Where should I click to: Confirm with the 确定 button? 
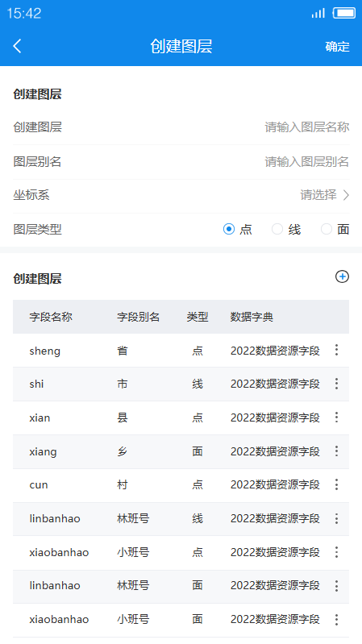337,47
